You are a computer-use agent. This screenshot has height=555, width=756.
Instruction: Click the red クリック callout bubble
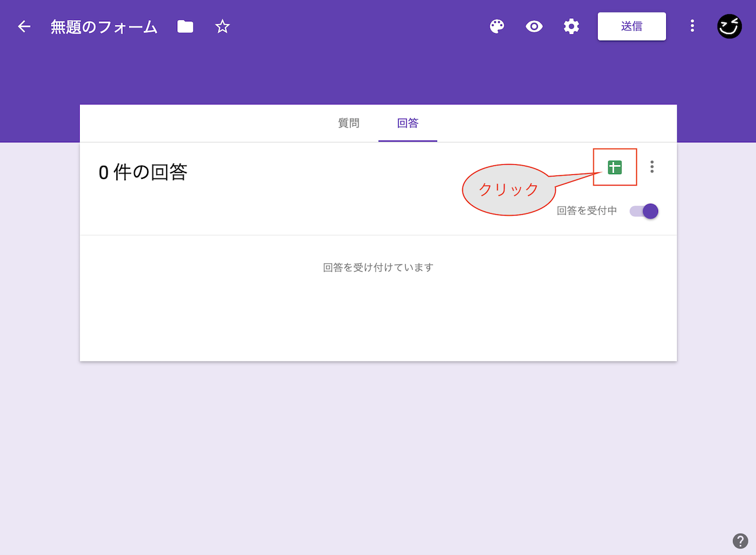[x=508, y=190]
